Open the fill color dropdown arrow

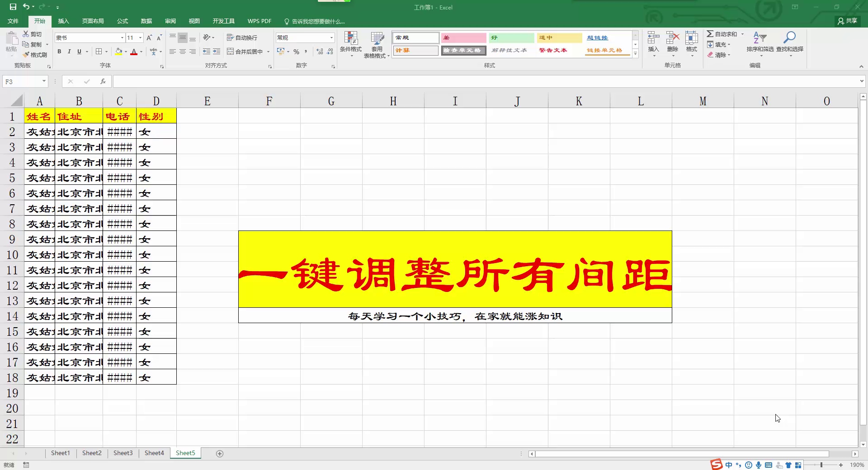click(x=126, y=52)
